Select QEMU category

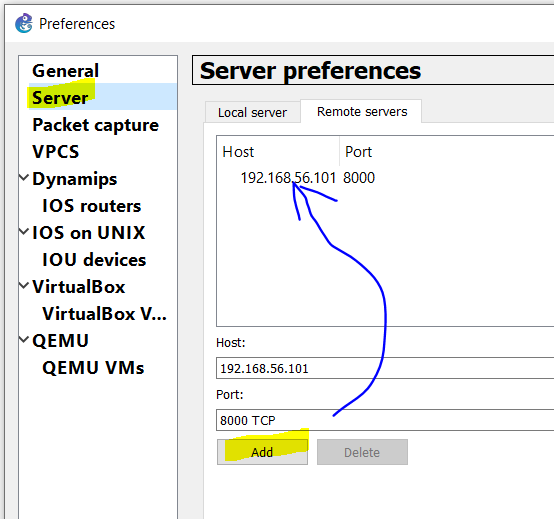tap(60, 341)
